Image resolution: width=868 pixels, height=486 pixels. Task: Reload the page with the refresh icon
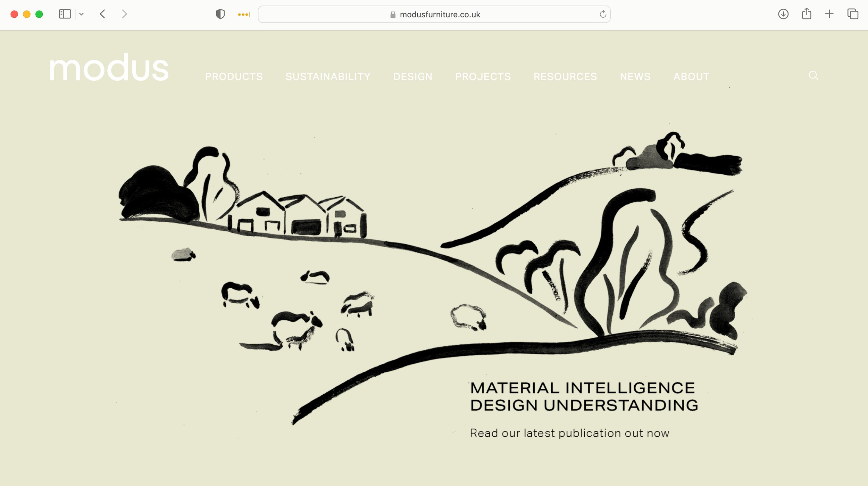[x=603, y=14]
